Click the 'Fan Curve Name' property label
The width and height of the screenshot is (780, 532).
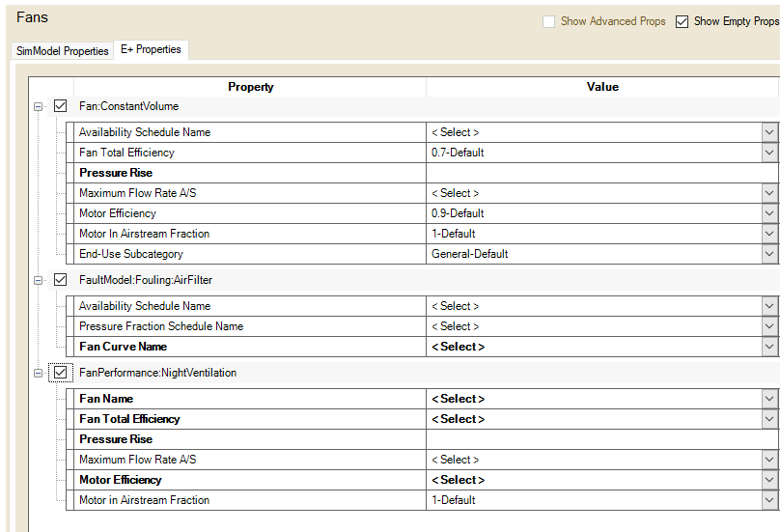click(123, 347)
